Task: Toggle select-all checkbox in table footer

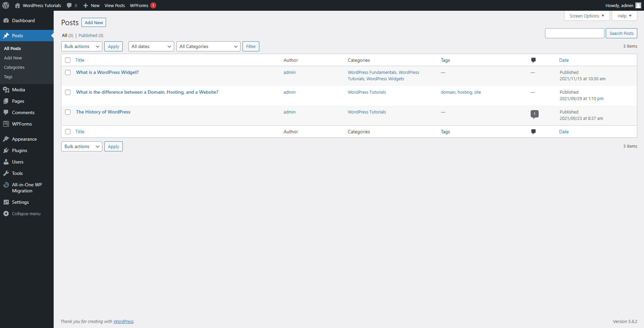Action: click(x=68, y=132)
